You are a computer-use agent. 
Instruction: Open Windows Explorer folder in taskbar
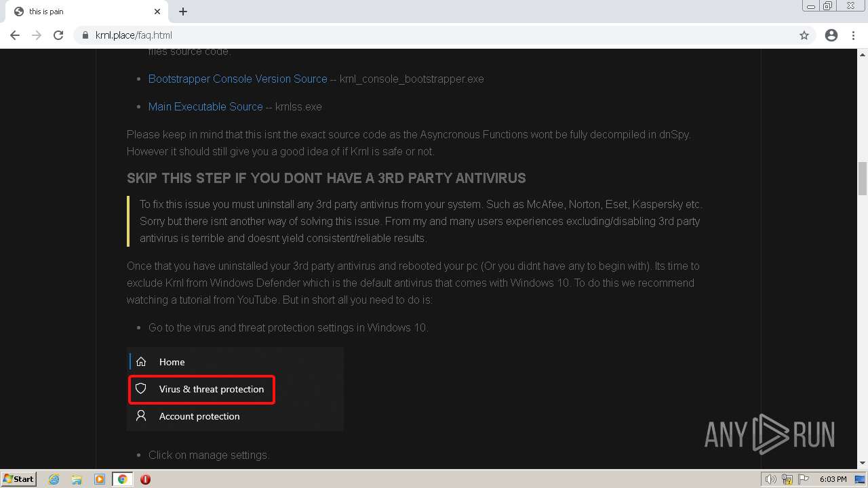(x=77, y=479)
